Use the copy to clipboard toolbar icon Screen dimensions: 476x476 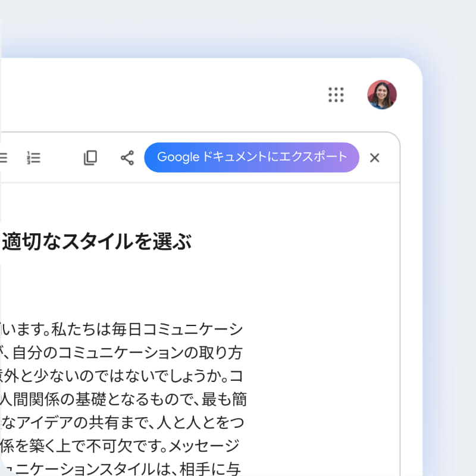[90, 158]
